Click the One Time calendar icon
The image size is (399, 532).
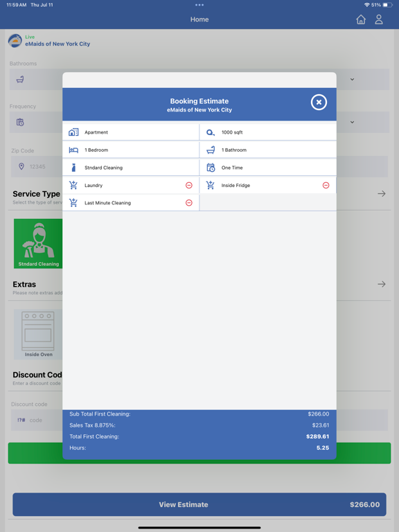211,167
